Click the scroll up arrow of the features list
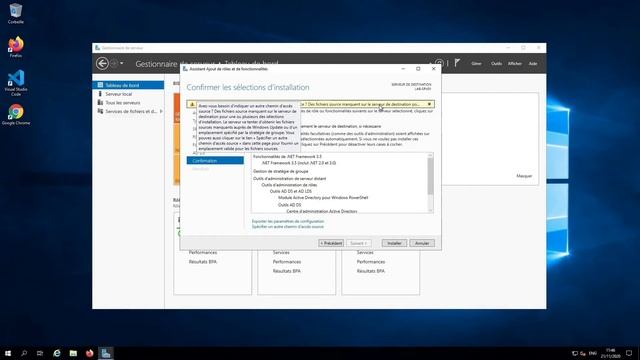Viewport: 640px width, 360px height. tap(430, 156)
